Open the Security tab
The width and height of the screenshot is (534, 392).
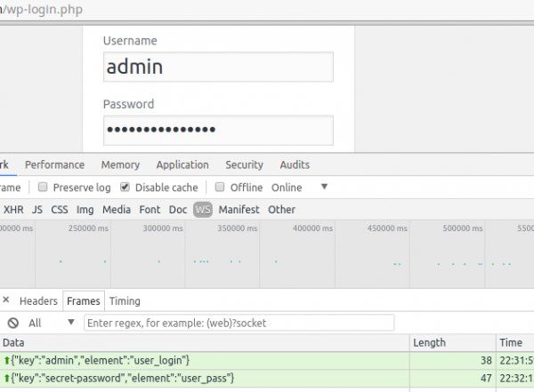coord(244,164)
